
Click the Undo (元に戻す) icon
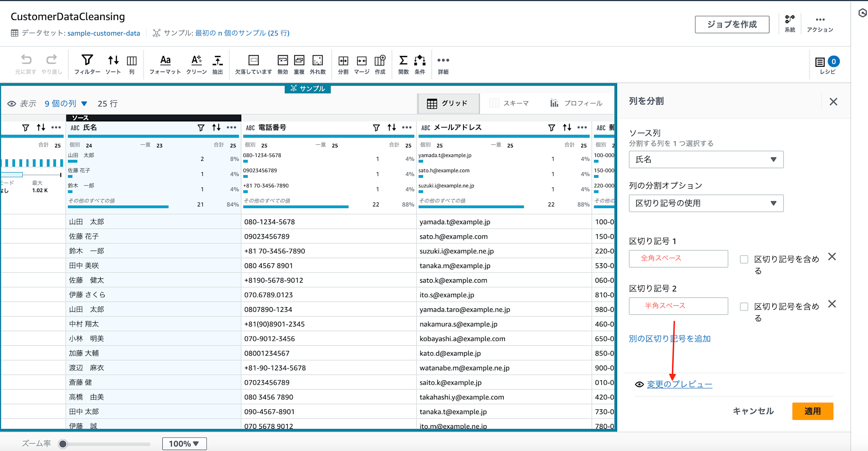(26, 64)
